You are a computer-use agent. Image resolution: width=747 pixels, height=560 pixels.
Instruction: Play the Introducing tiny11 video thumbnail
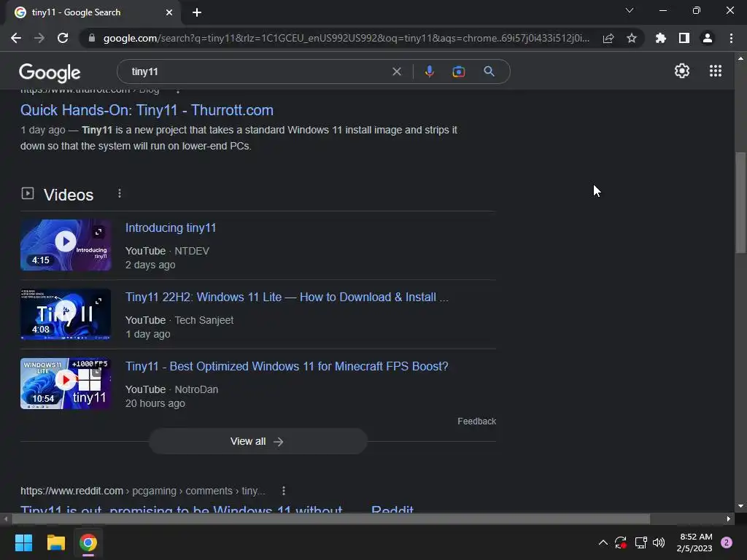coord(66,241)
